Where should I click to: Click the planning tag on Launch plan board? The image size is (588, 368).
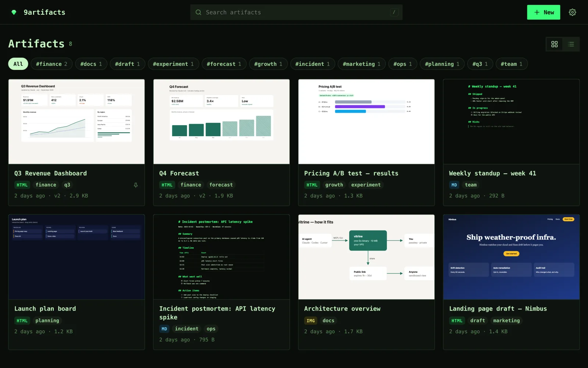click(47, 321)
